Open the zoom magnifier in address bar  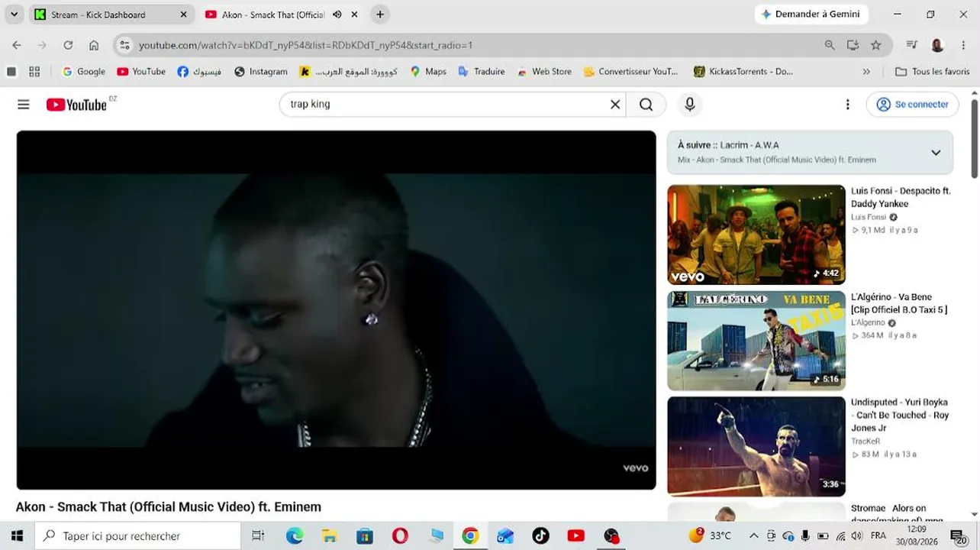click(830, 45)
